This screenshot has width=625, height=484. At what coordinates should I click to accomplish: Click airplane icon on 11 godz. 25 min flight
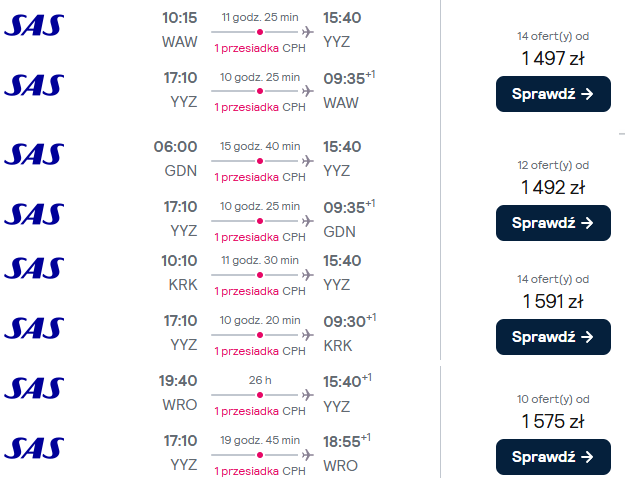pos(307,31)
